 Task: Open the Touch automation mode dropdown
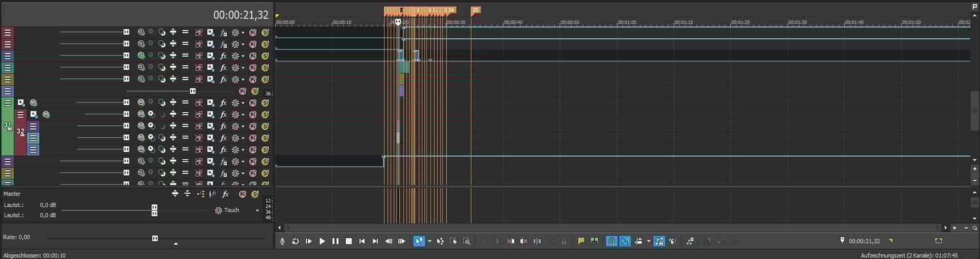[257, 211]
